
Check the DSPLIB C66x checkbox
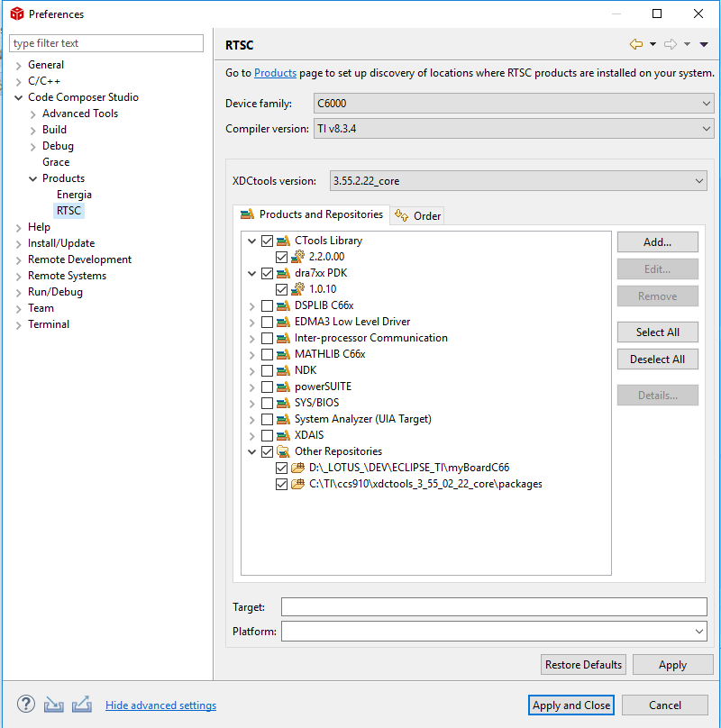(267, 306)
